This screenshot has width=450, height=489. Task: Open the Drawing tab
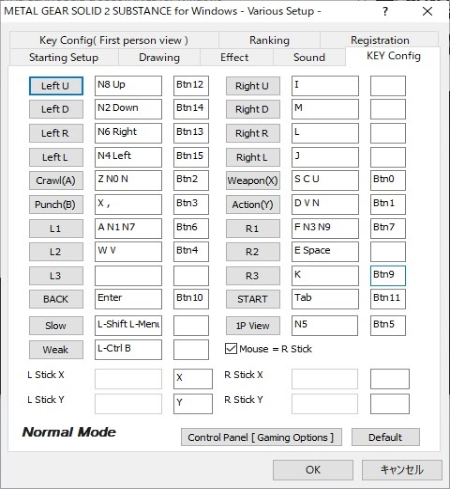[159, 57]
